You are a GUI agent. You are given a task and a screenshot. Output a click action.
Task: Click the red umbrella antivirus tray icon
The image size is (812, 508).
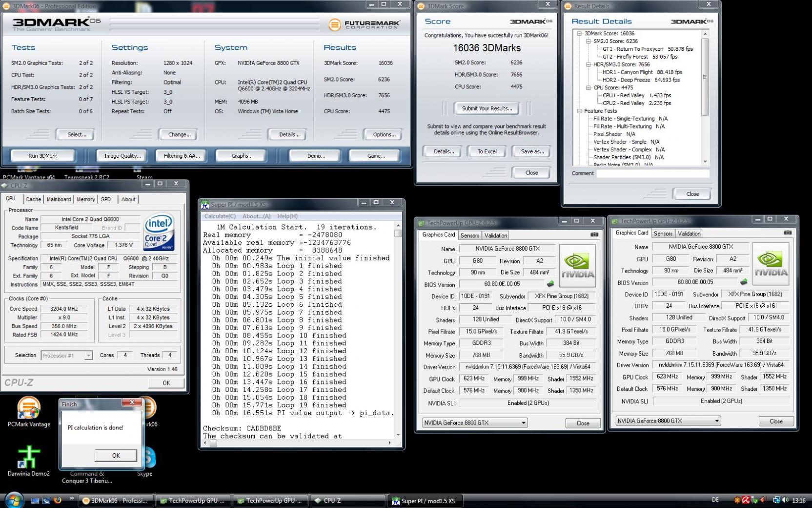(x=746, y=500)
